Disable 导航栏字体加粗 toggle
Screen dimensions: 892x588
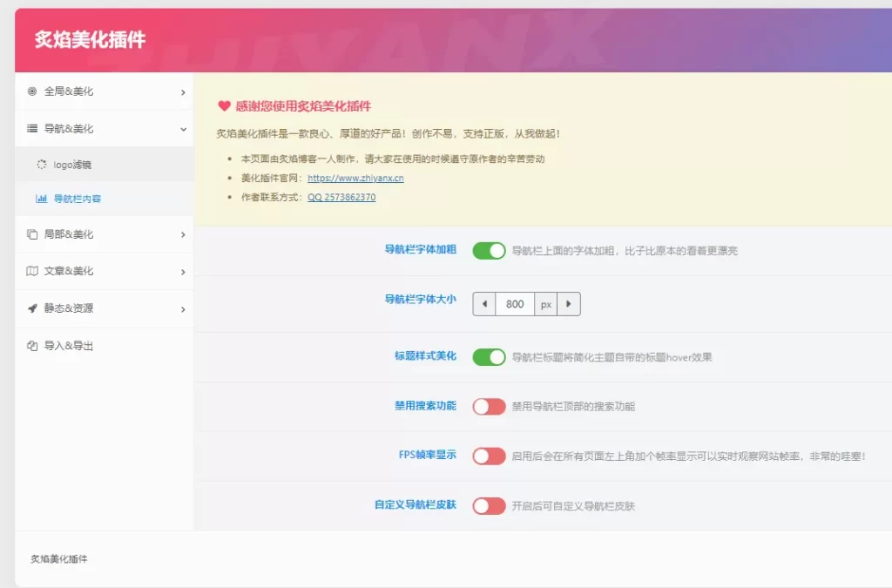(489, 250)
